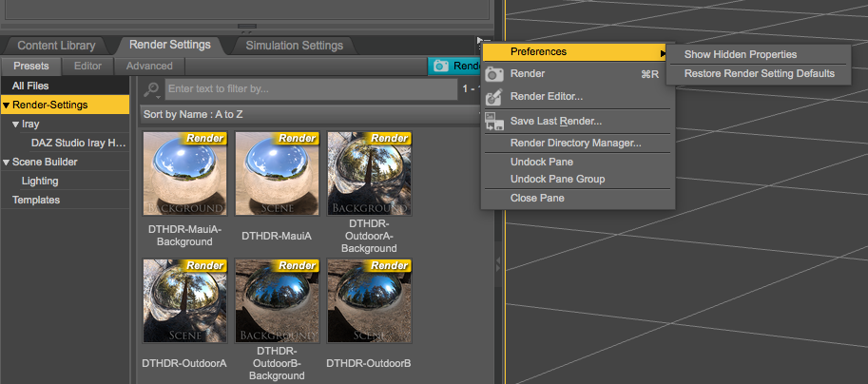This screenshot has height=384, width=868.
Task: Expand or collapse Scene Builder node
Action: pos(7,162)
